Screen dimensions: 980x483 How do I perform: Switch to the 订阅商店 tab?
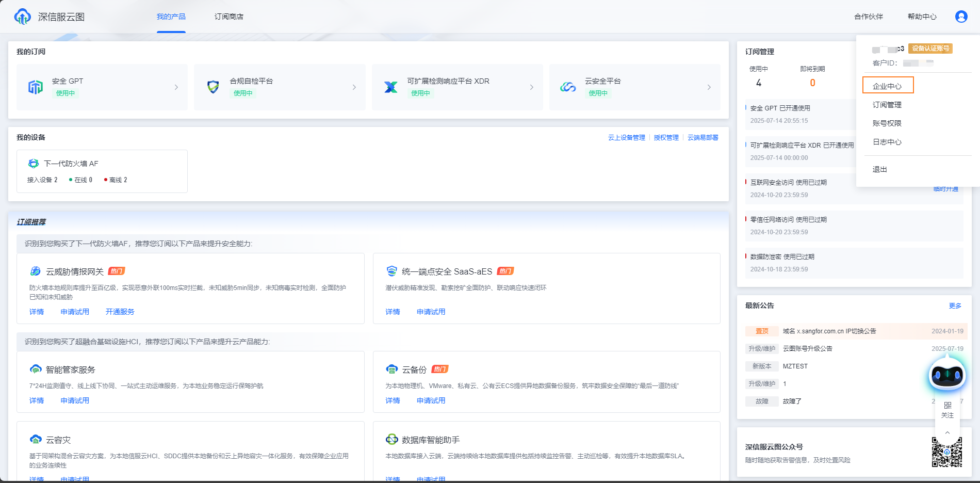(x=228, y=17)
